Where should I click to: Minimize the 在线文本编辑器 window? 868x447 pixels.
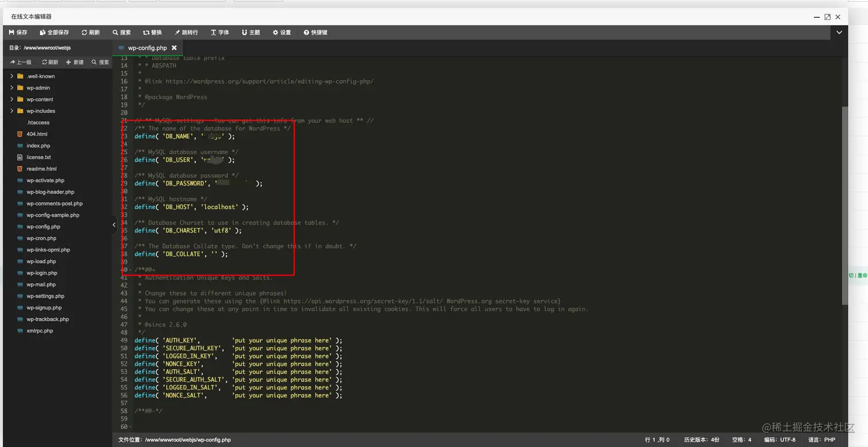click(817, 17)
